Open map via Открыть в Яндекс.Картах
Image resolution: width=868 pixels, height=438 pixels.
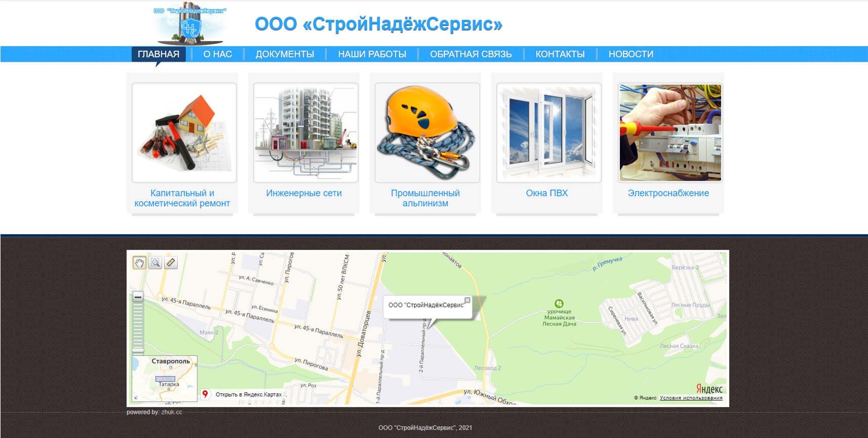[249, 394]
